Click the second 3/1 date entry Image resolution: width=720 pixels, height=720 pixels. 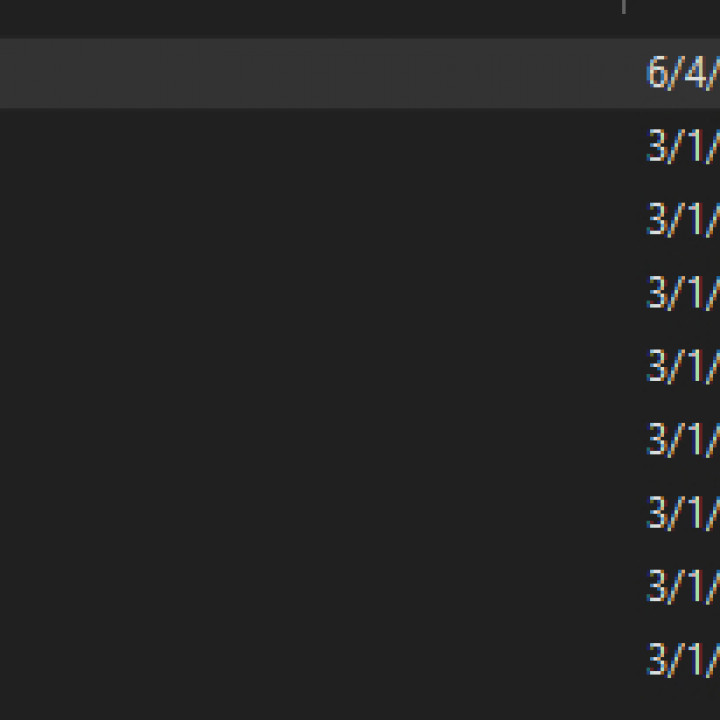click(682, 220)
